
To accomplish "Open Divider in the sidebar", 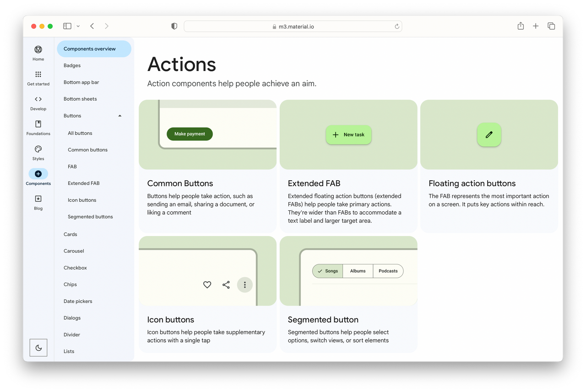I will tap(72, 335).
